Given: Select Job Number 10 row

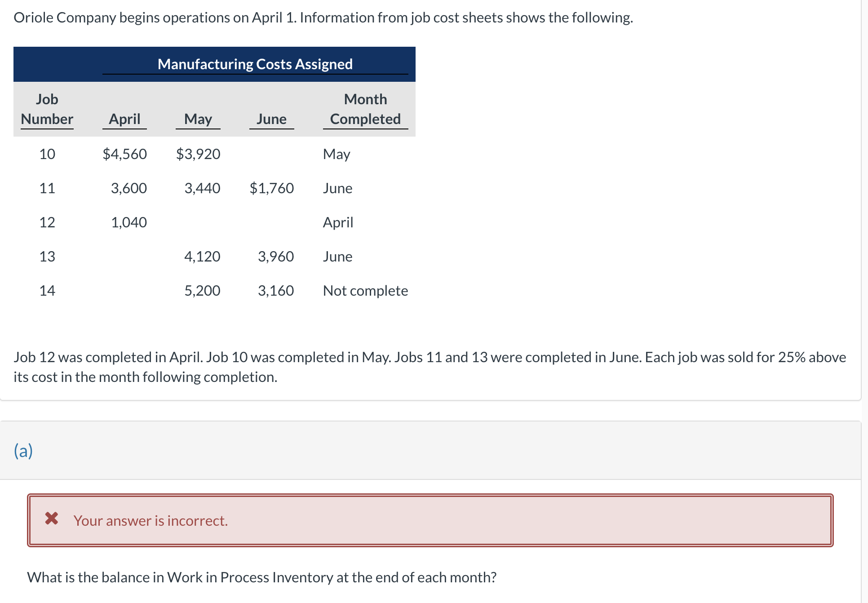Looking at the screenshot, I should (x=47, y=154).
